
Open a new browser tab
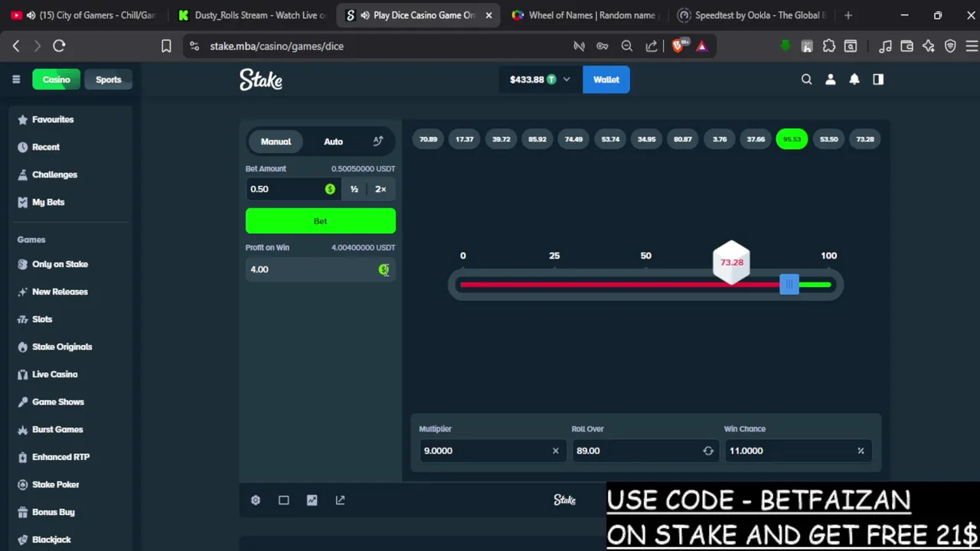click(x=848, y=15)
